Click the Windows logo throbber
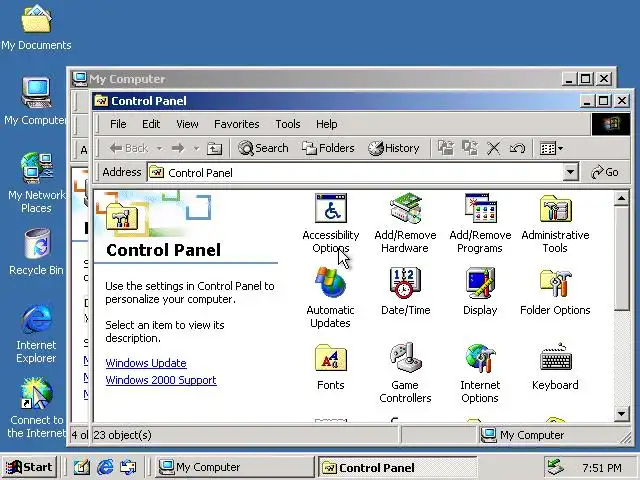The width and height of the screenshot is (640, 480). pyautogui.click(x=611, y=124)
